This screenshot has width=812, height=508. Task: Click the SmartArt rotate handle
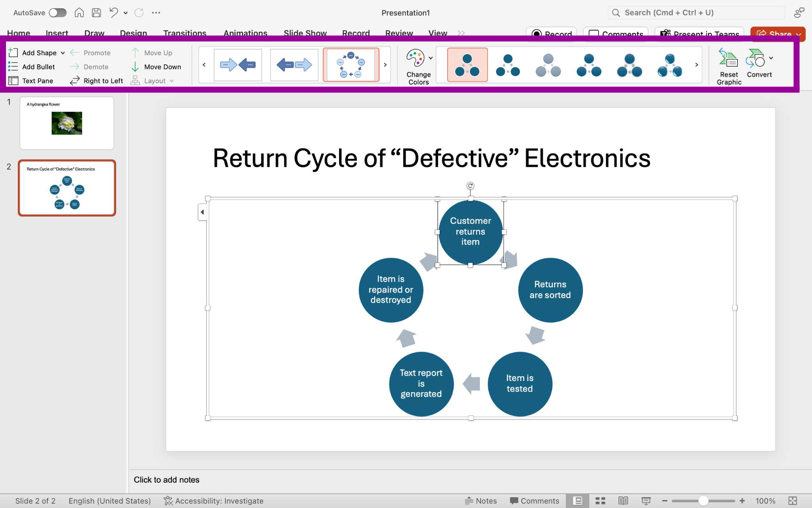[470, 186]
